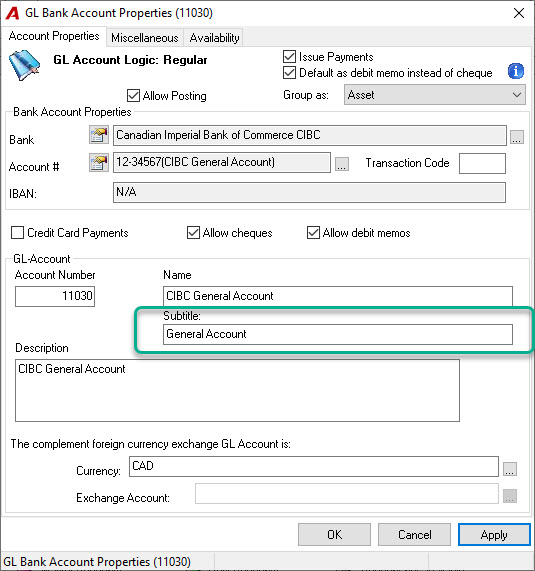
Task: Toggle Allow Posting checkbox
Action: click(133, 96)
